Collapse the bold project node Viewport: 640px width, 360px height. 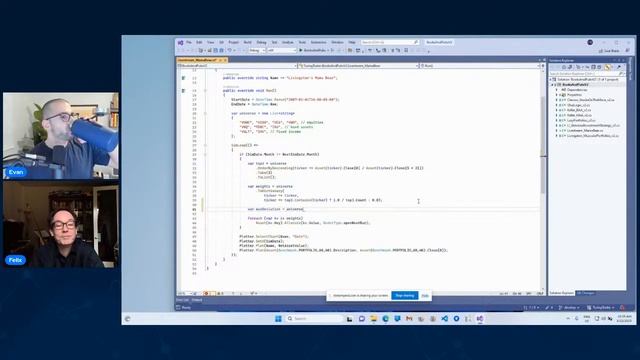click(552, 84)
